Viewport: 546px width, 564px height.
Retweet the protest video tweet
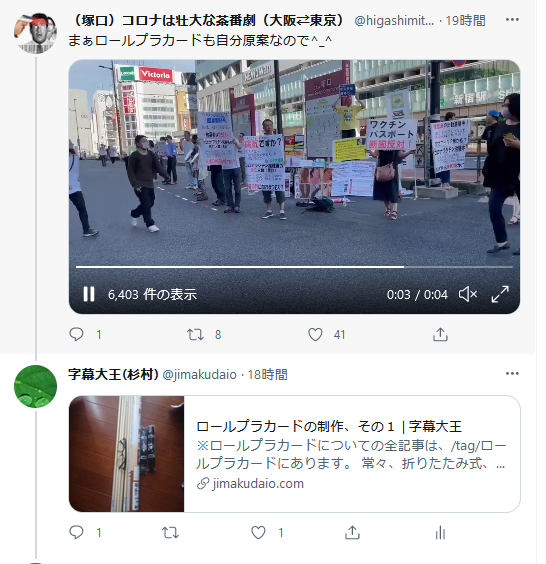coord(195,335)
